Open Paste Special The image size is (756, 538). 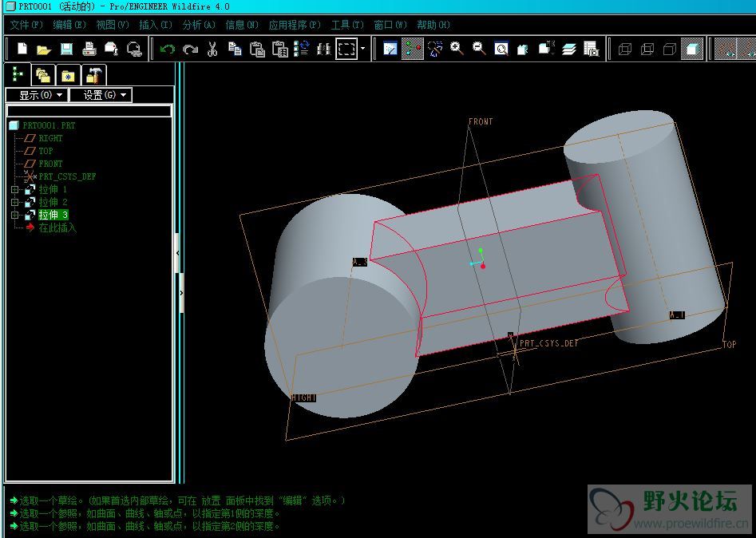(x=280, y=49)
